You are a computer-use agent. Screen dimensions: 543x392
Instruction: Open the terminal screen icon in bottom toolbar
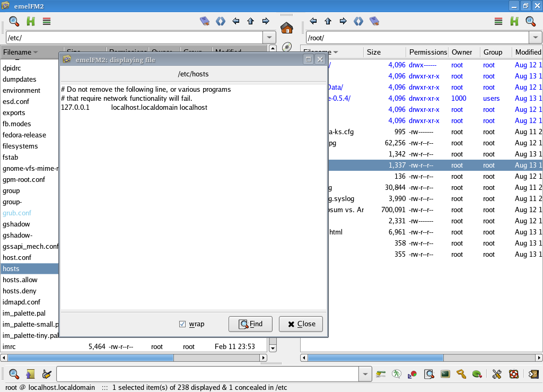point(445,374)
